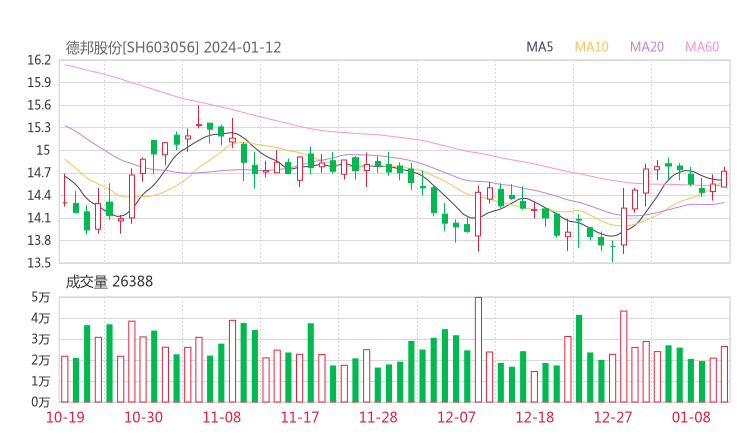Click the last volume bar on the right
The height and width of the screenshot is (440, 740).
coord(724,374)
